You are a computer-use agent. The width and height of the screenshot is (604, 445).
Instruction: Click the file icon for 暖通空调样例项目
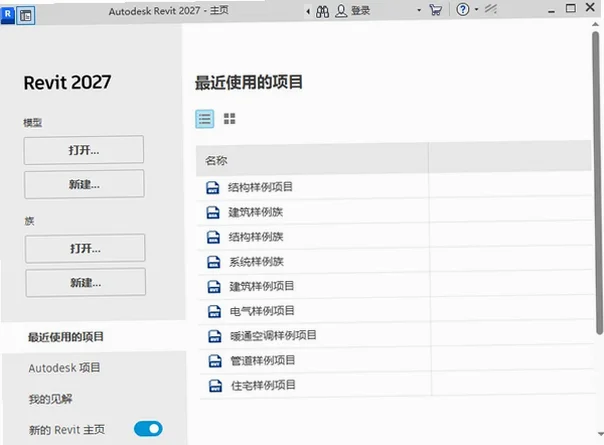coord(215,336)
